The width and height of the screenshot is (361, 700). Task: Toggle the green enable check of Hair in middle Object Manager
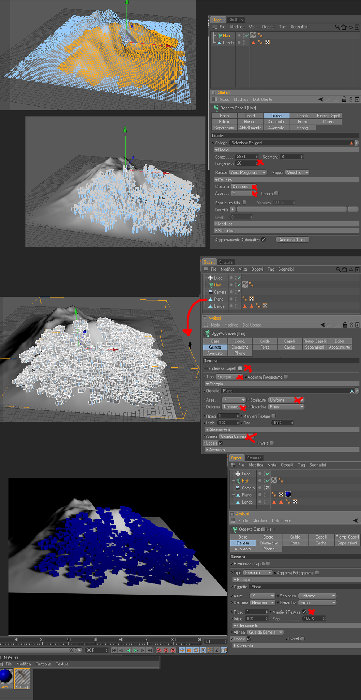(x=239, y=284)
